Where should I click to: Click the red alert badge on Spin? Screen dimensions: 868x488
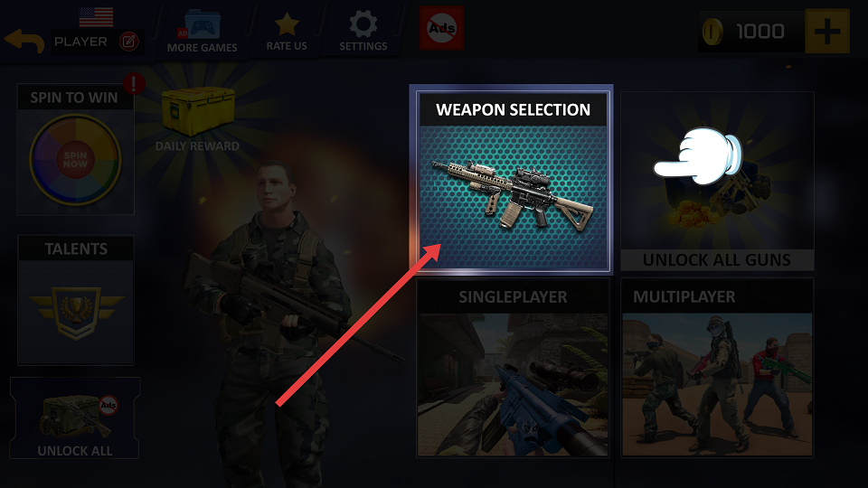pyautogui.click(x=134, y=84)
